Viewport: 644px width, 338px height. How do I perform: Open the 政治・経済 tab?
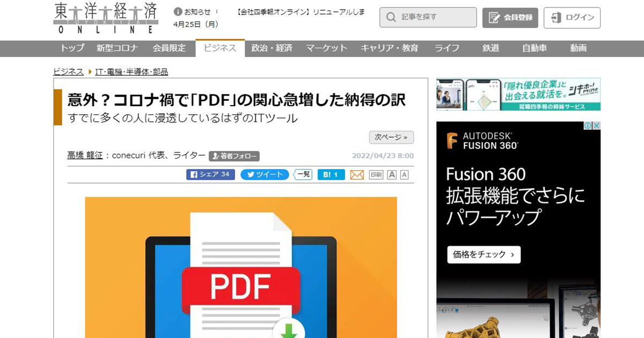click(272, 48)
